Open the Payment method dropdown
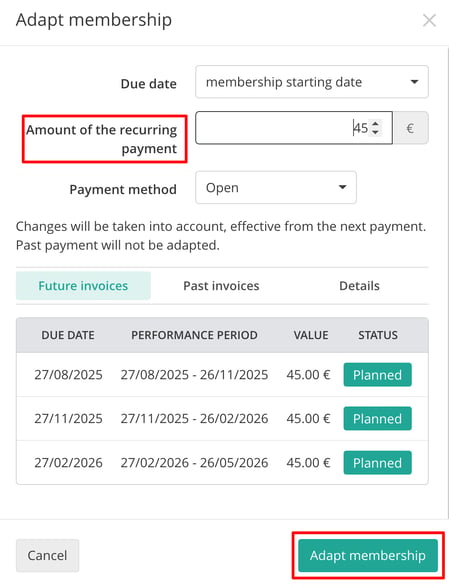Screen dimensions: 449x588 [x=276, y=188]
